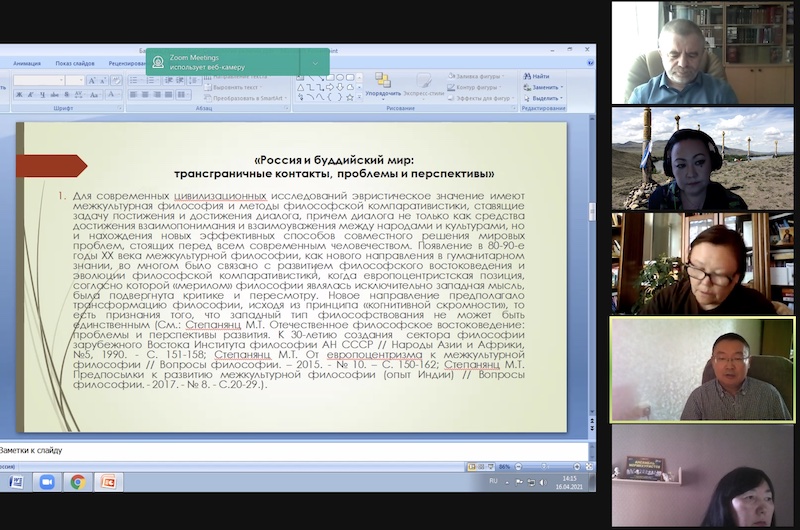
Task: Open Google Chrome from the taskbar
Action: point(76,482)
